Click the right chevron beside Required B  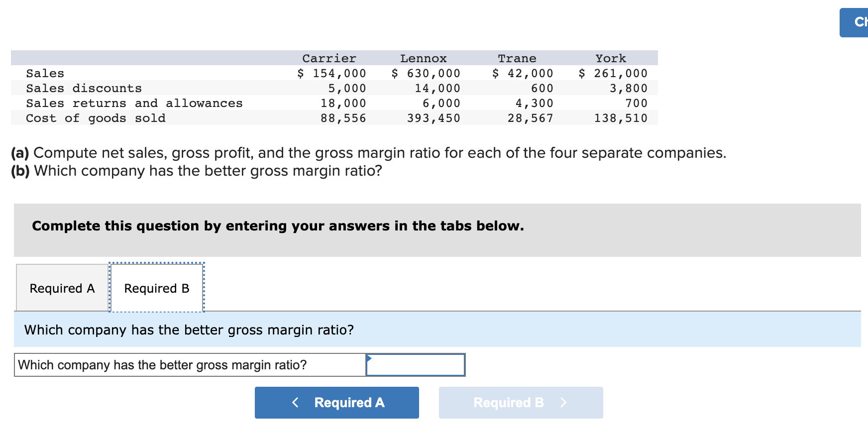[x=563, y=402]
